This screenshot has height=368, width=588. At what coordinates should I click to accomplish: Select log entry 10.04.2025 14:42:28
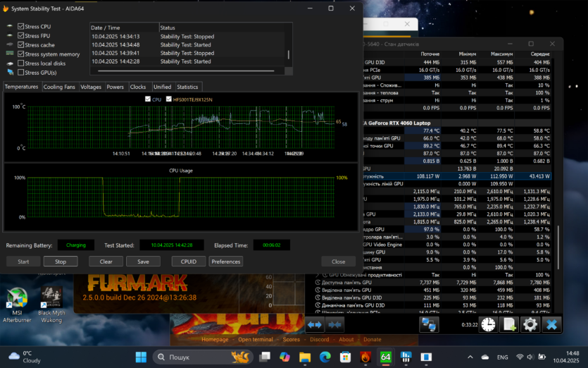tap(187, 61)
